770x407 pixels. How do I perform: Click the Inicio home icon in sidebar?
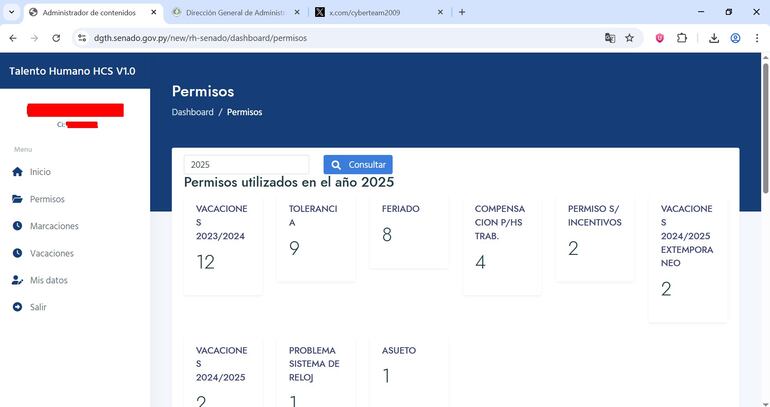17,172
